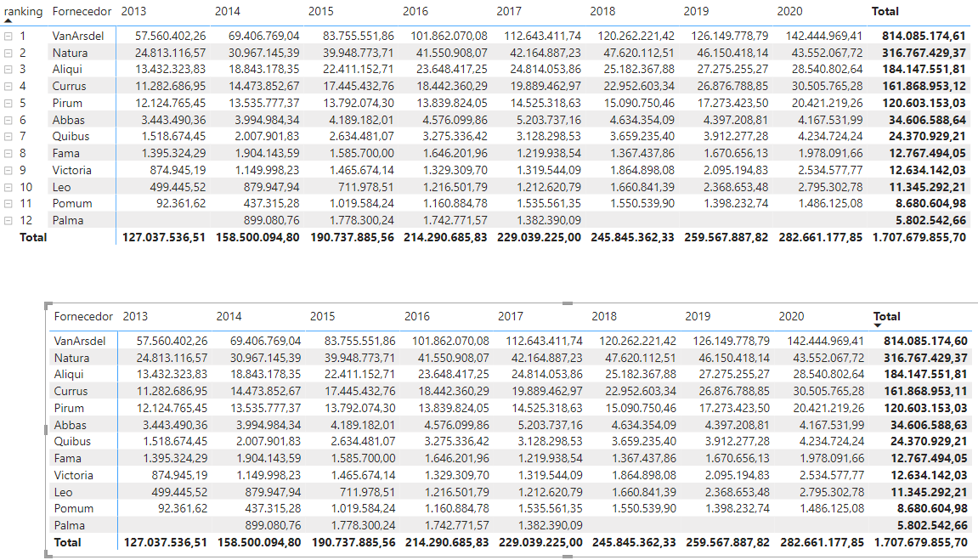
Task: Collapse the Aliqui row at ranking 3
Action: click(8, 69)
